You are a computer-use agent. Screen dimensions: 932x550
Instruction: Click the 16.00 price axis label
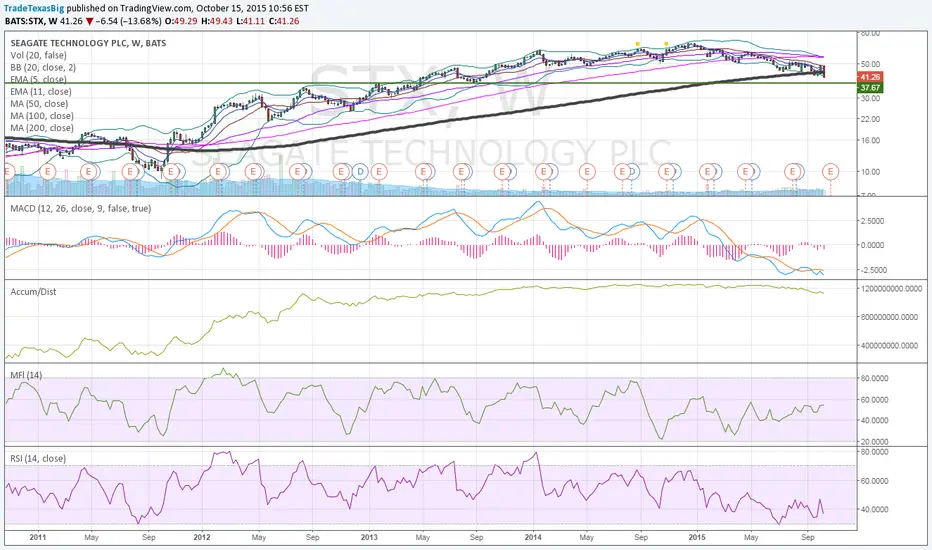point(870,140)
